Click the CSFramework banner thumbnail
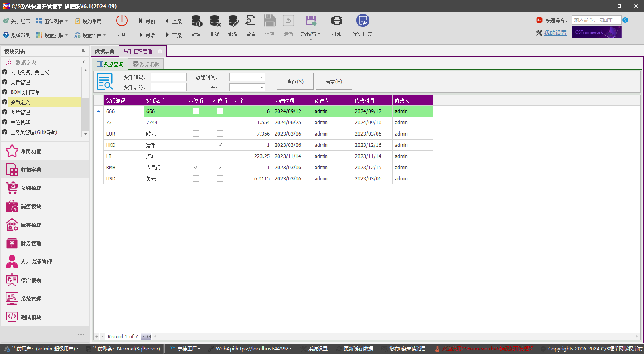 tap(597, 32)
